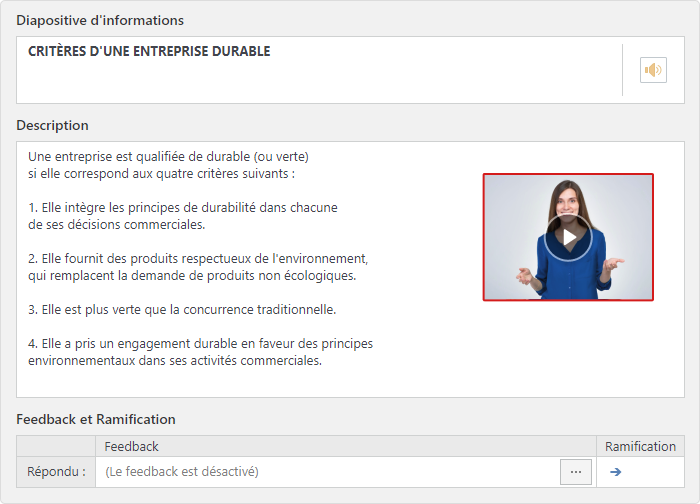This screenshot has height=504, width=700.
Task: Click the line '1. Elle intègre les principes'
Action: pyautogui.click(x=183, y=208)
